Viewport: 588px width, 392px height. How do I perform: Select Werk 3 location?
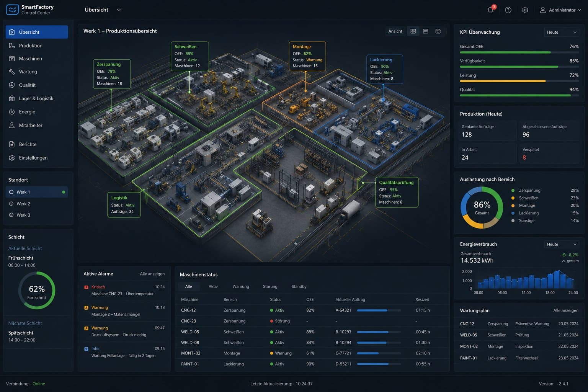[37, 215]
